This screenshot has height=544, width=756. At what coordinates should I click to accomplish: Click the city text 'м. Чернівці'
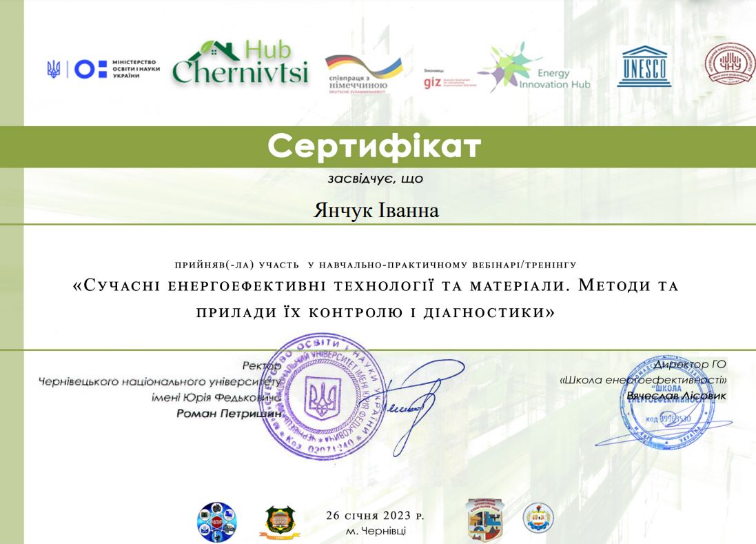click(376, 531)
